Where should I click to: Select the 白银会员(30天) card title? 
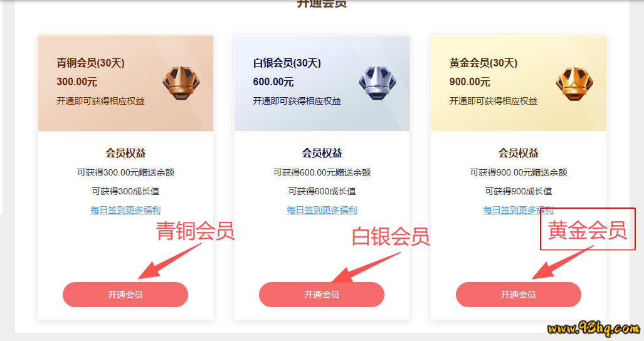point(287,63)
